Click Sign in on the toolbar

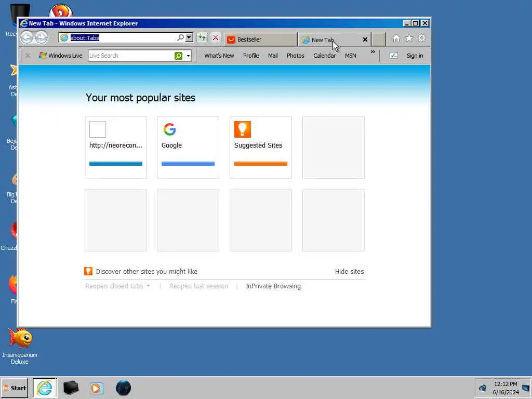click(x=415, y=55)
